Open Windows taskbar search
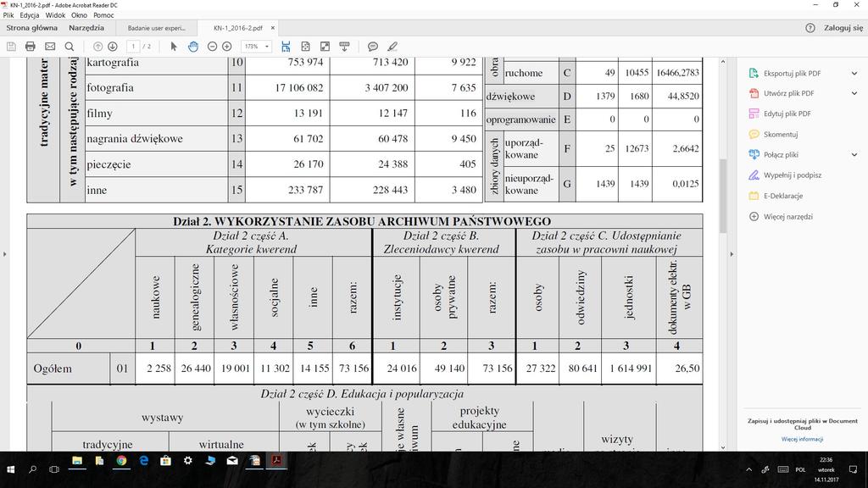Image resolution: width=868 pixels, height=488 pixels. [33, 469]
